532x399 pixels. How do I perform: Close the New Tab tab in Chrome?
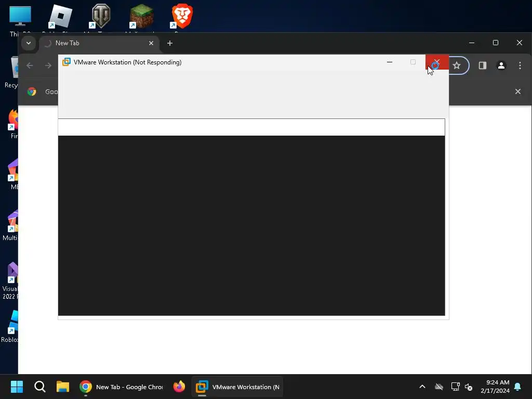[x=151, y=43]
